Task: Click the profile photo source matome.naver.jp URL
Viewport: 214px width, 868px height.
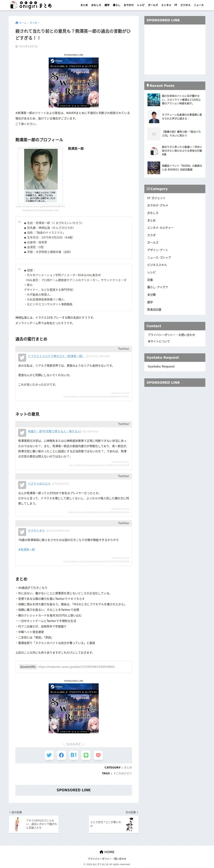Action: point(40,208)
